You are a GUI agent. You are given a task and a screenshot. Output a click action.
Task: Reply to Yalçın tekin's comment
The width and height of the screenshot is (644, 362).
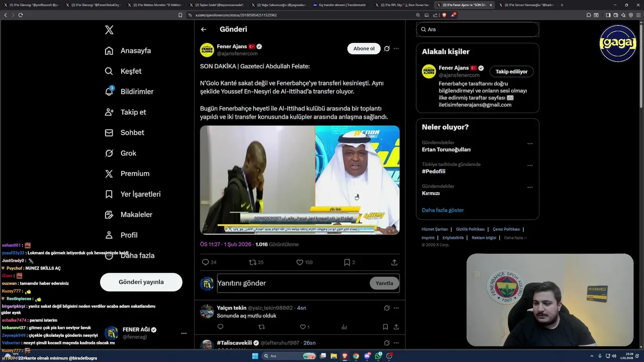pyautogui.click(x=220, y=327)
